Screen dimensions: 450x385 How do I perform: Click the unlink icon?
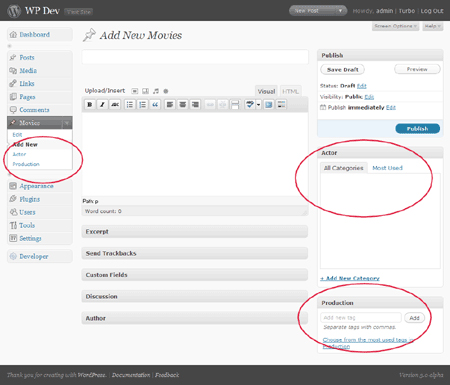click(223, 105)
